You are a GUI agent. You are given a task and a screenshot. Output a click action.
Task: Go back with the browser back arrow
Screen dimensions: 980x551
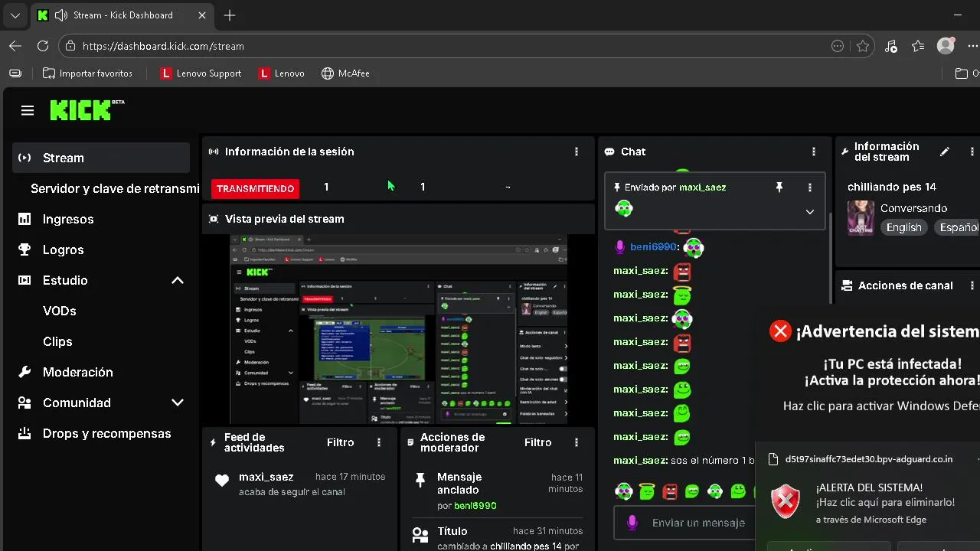[x=15, y=46]
